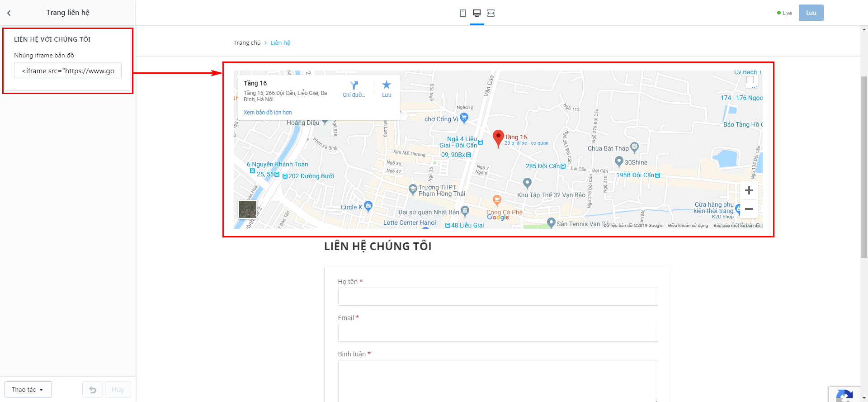The height and width of the screenshot is (402, 868).
Task: Click the Sân Tennis Vạn Bảo marker
Action: 551,222
